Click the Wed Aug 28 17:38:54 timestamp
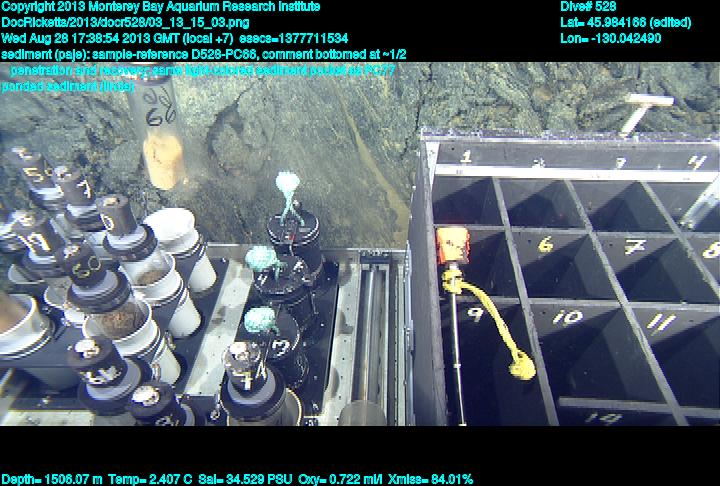 click(118, 38)
